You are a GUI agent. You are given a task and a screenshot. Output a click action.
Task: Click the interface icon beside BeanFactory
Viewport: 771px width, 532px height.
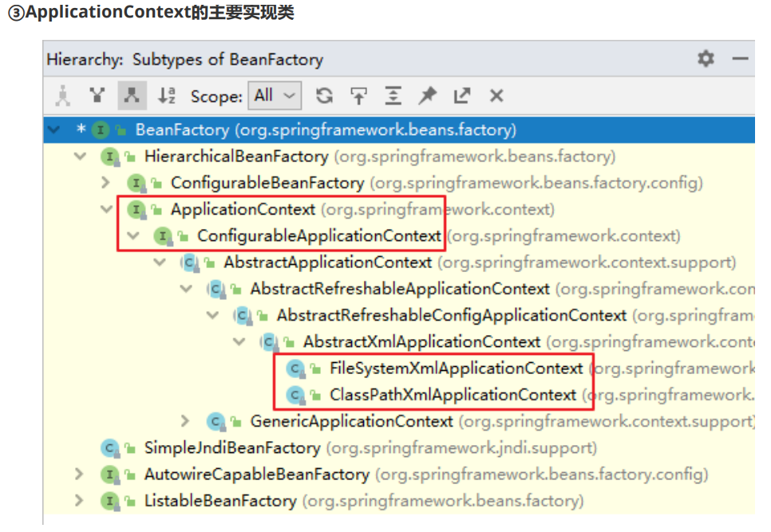tap(101, 130)
